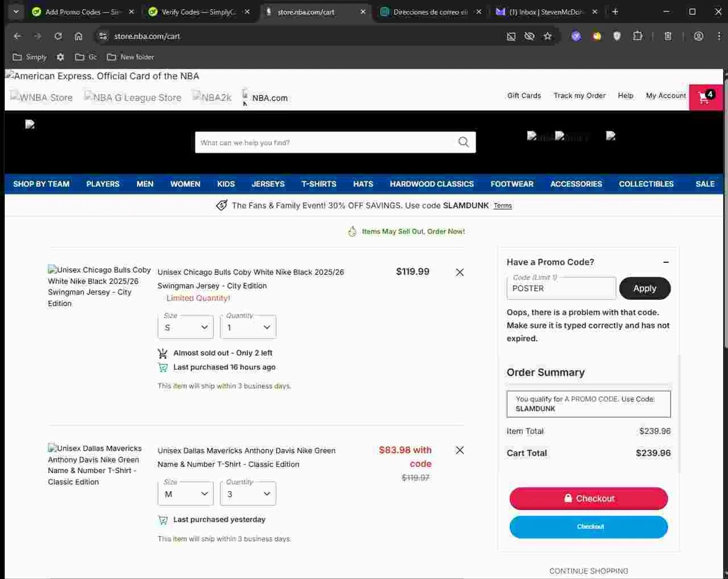Collapse the Have a Promo Code section
The image size is (728, 579).
coord(666,262)
